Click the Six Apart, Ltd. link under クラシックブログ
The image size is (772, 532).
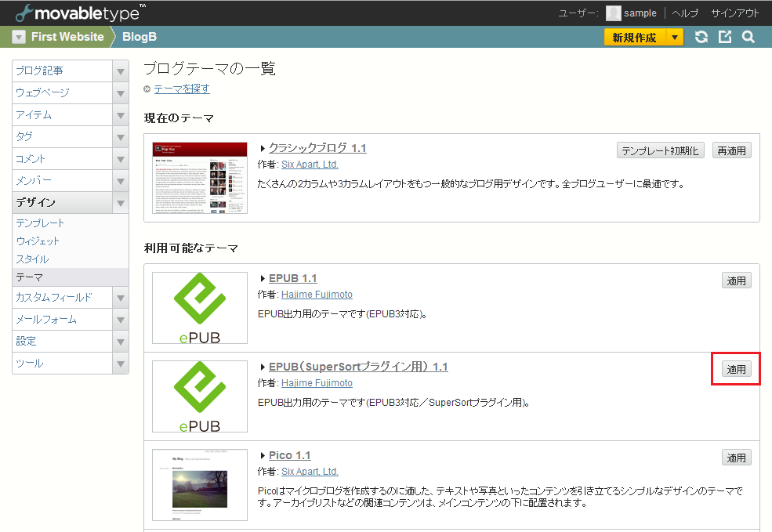click(x=310, y=165)
